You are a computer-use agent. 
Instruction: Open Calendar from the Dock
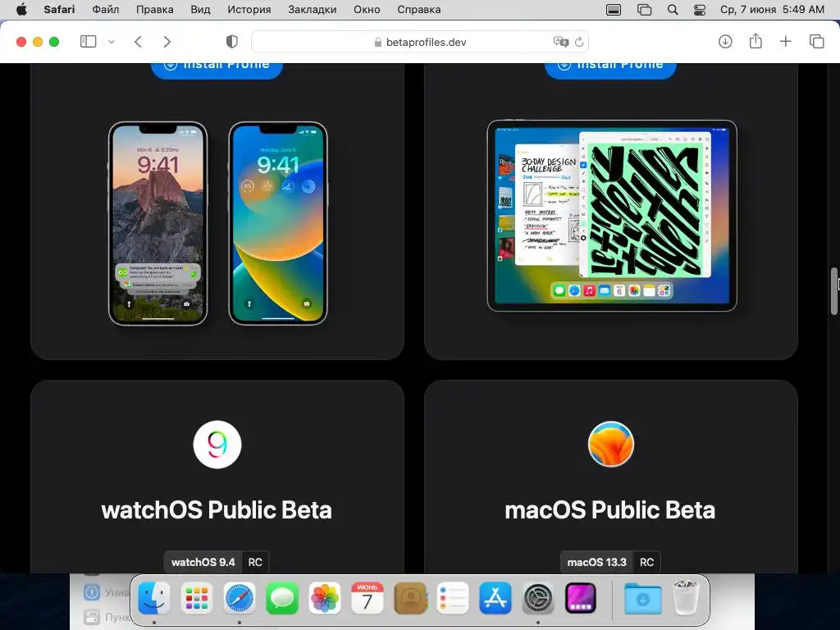click(367, 598)
